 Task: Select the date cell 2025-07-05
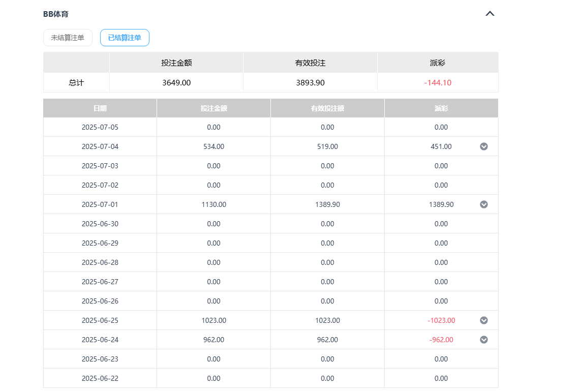tap(100, 127)
